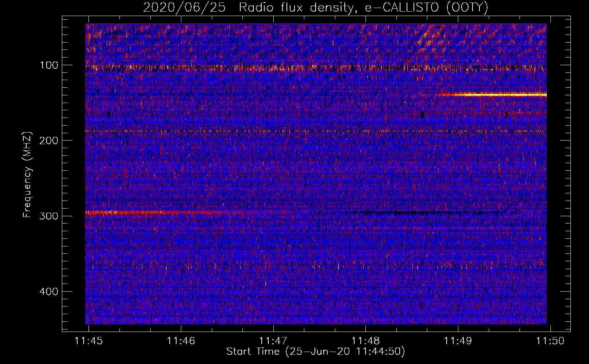The width and height of the screenshot is (589, 364).
Task: Click the 11:48 time tick label
Action: [x=365, y=341]
